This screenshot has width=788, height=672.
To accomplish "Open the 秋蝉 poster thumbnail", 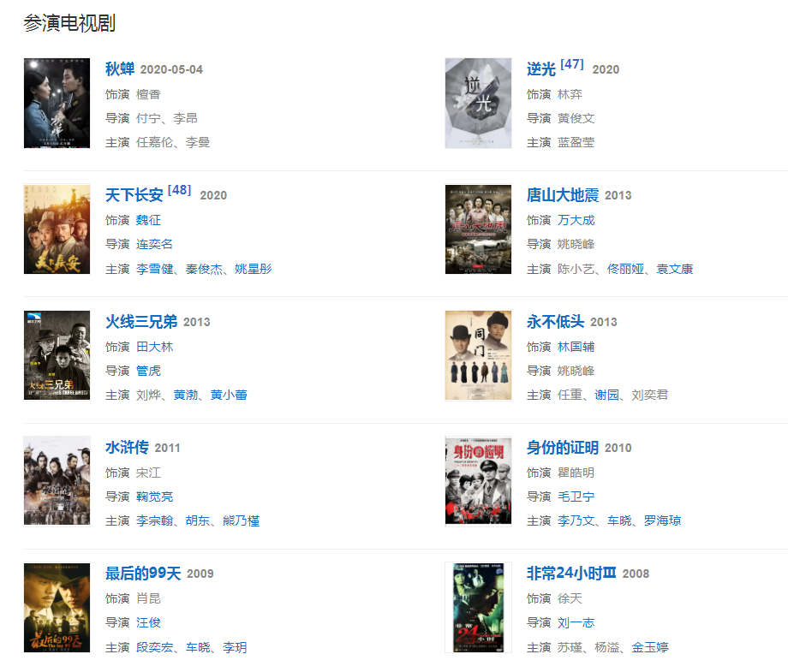I will pyautogui.click(x=57, y=103).
